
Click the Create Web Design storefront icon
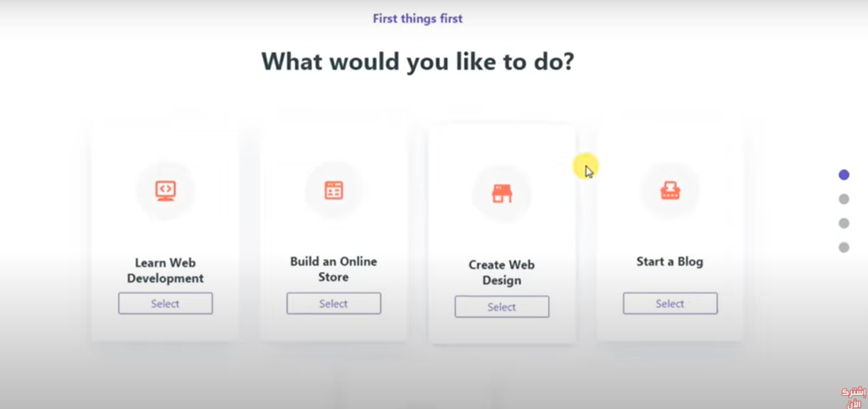pos(502,194)
